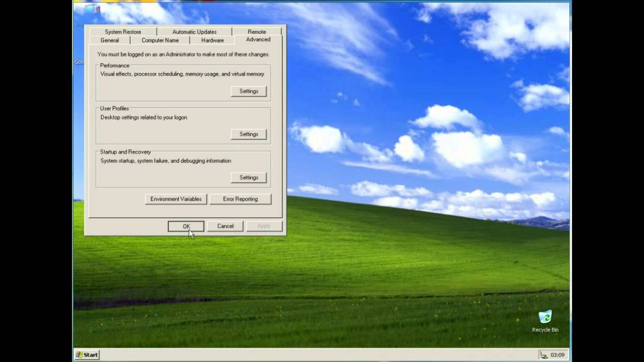Open Error Reporting options

(240, 199)
